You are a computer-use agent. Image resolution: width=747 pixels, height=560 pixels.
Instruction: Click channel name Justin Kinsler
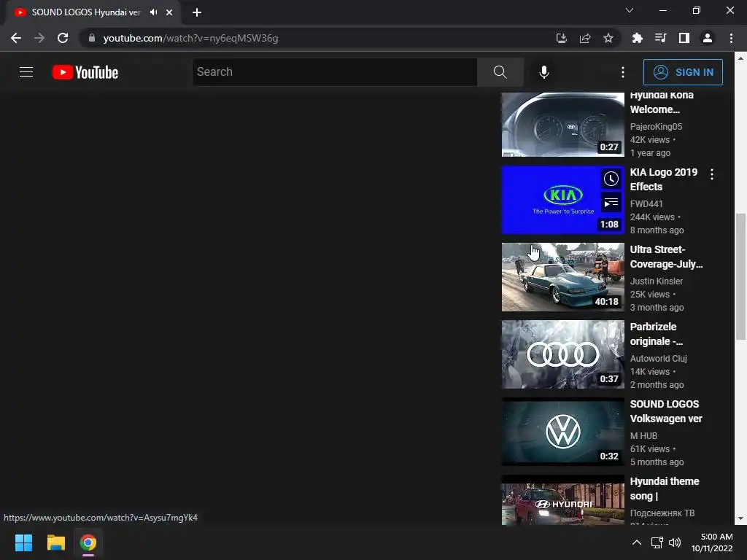[x=656, y=281]
